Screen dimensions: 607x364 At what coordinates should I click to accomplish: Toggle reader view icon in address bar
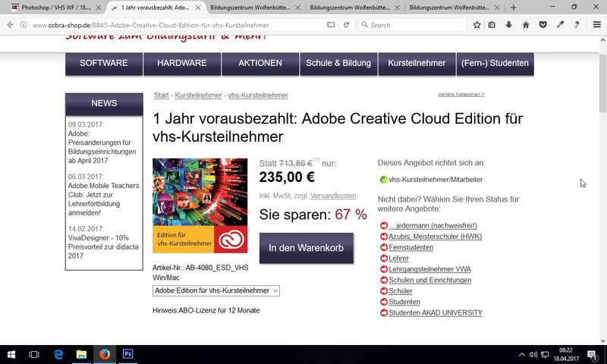331,25
